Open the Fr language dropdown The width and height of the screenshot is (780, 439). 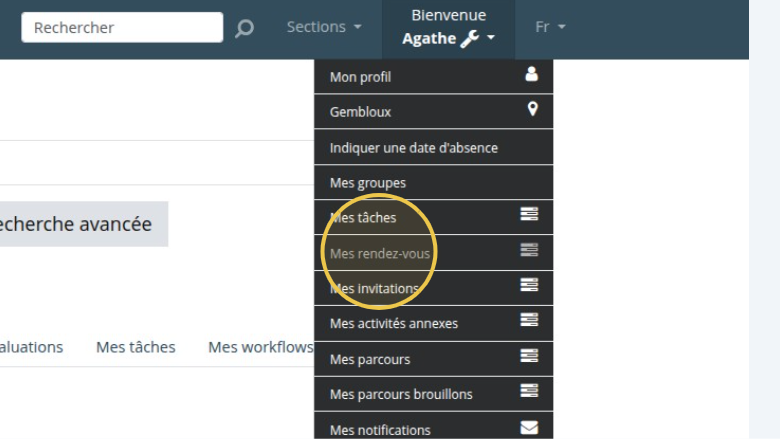[550, 27]
